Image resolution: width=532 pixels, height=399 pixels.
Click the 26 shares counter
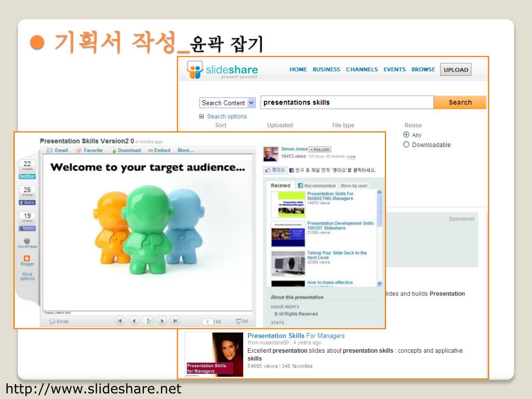point(27,192)
